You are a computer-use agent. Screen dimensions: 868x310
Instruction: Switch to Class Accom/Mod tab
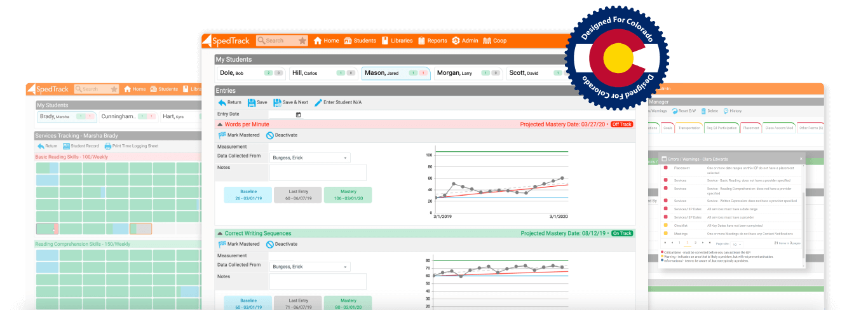[x=779, y=128]
